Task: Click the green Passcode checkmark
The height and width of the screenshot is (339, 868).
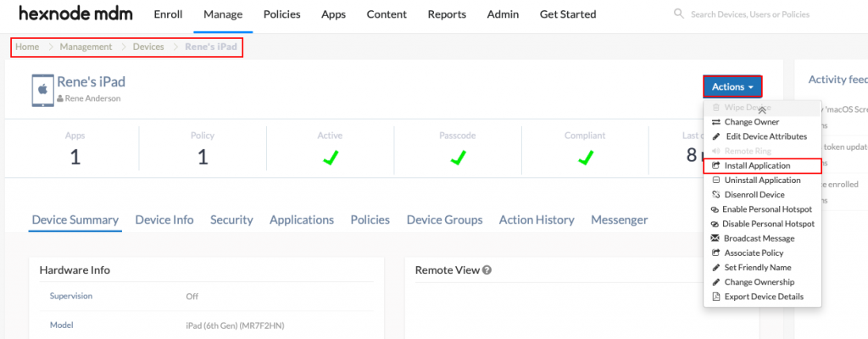Action: 458,158
